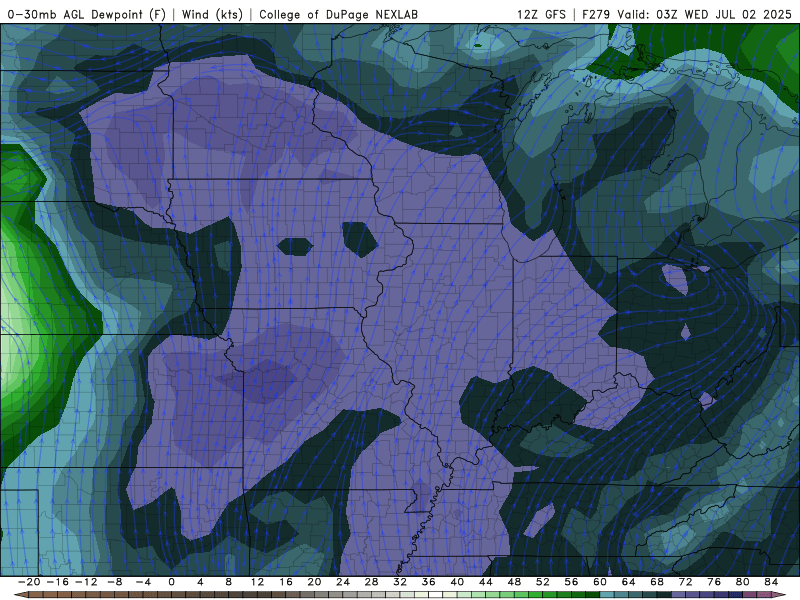Click the -4 legend label
The height and width of the screenshot is (600, 800).
click(x=143, y=582)
